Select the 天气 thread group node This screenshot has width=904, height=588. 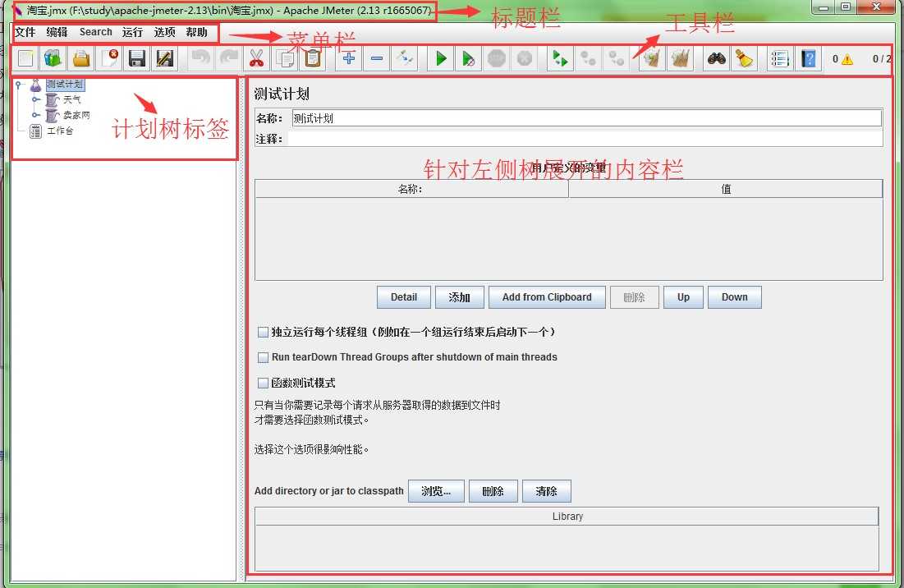72,99
